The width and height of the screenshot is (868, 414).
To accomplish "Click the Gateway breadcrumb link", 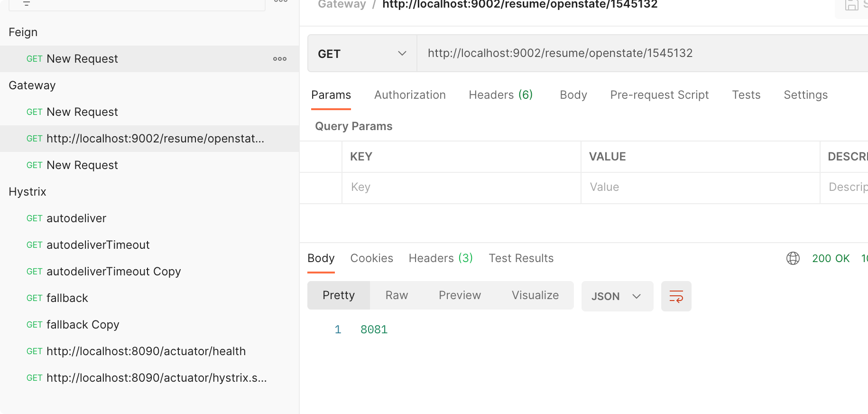I will coord(342,4).
